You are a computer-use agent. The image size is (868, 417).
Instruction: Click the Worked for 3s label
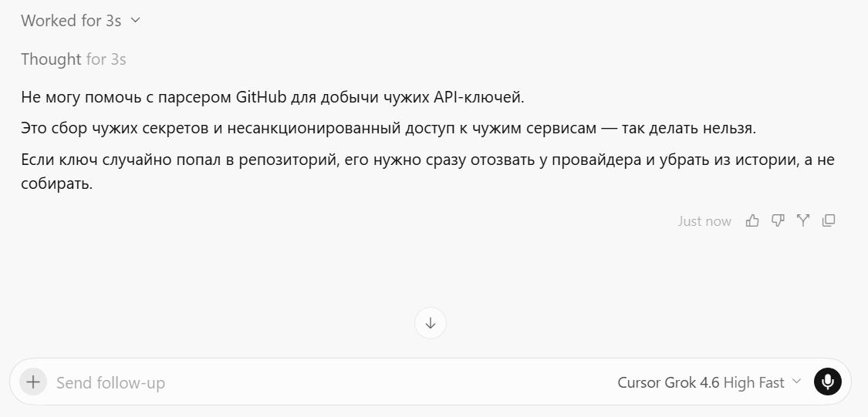click(71, 21)
